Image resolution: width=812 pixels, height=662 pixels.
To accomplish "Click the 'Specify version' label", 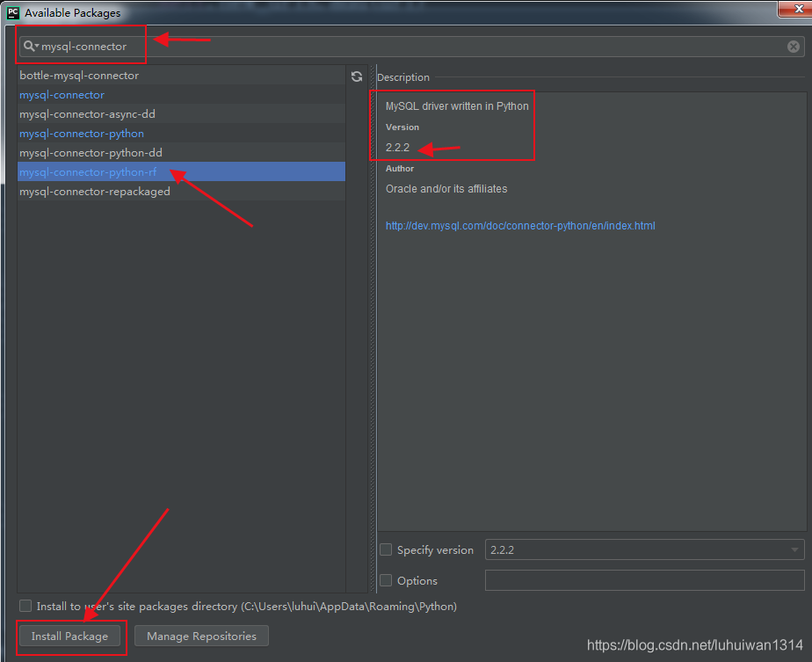I will (435, 550).
